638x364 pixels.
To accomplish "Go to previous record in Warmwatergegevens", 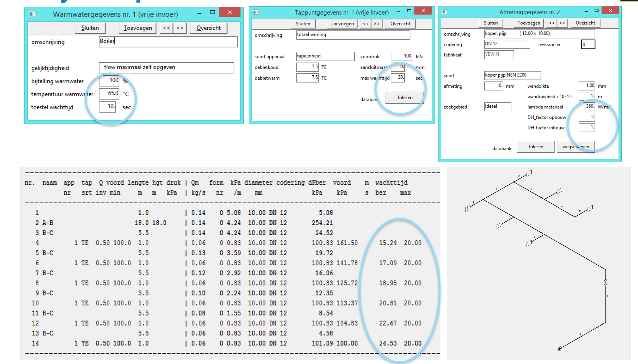I will pyautogui.click(x=166, y=28).
